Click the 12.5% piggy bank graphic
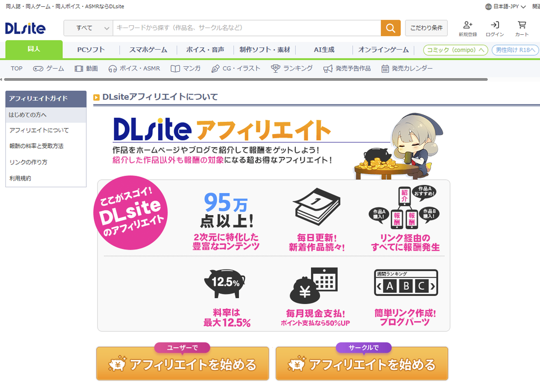 coord(225,283)
